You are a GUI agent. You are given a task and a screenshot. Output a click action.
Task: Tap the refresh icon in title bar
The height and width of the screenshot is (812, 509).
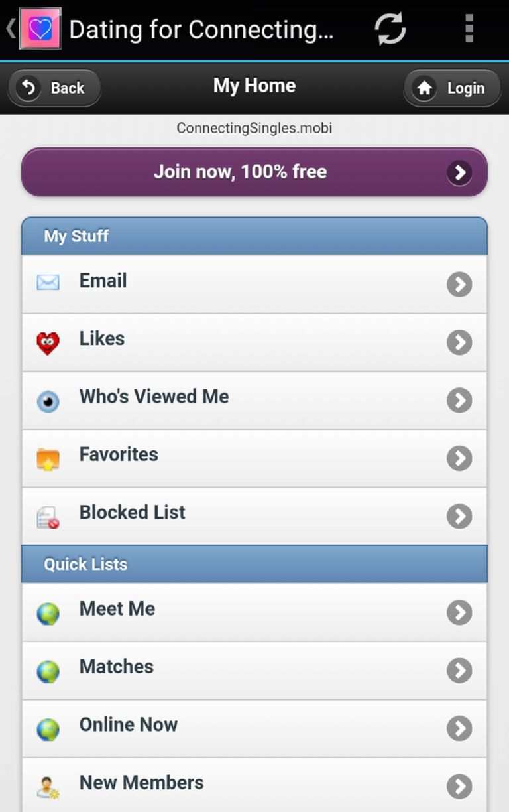click(390, 29)
